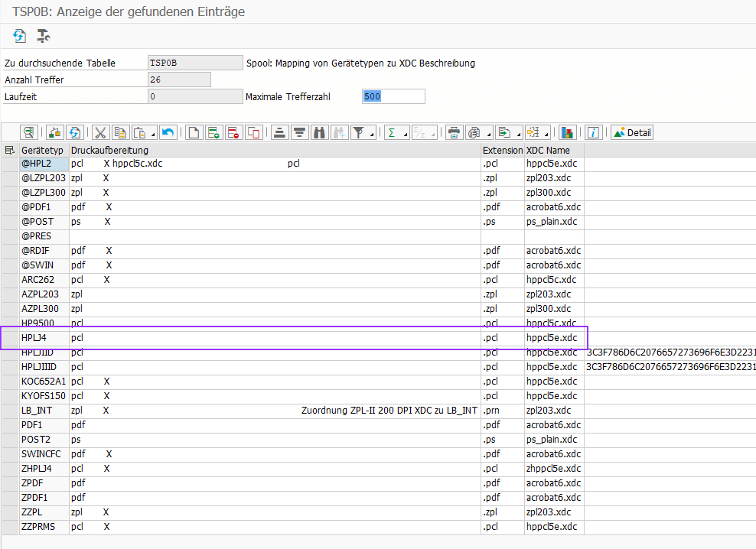Click the Laufzeit field showing 0

tap(195, 96)
